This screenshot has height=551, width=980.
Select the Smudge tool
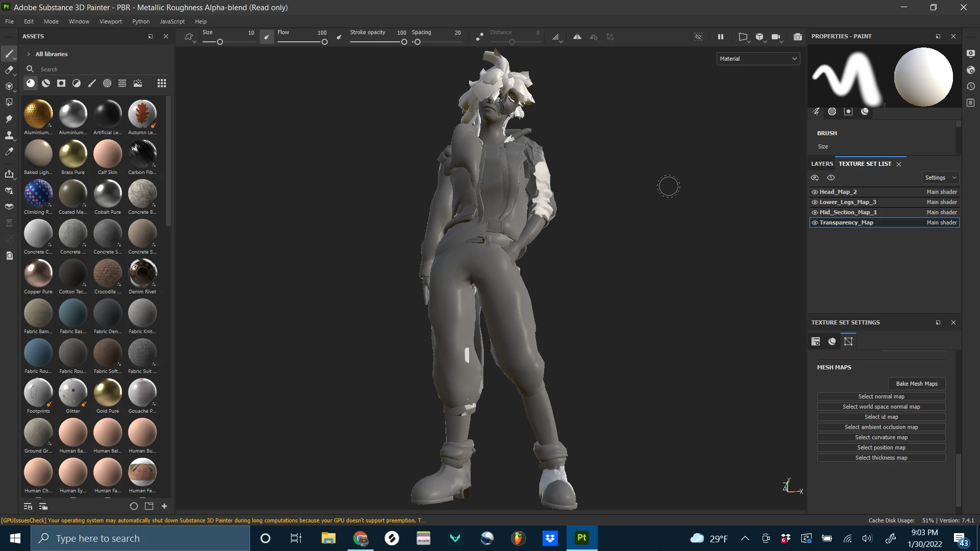coord(9,119)
